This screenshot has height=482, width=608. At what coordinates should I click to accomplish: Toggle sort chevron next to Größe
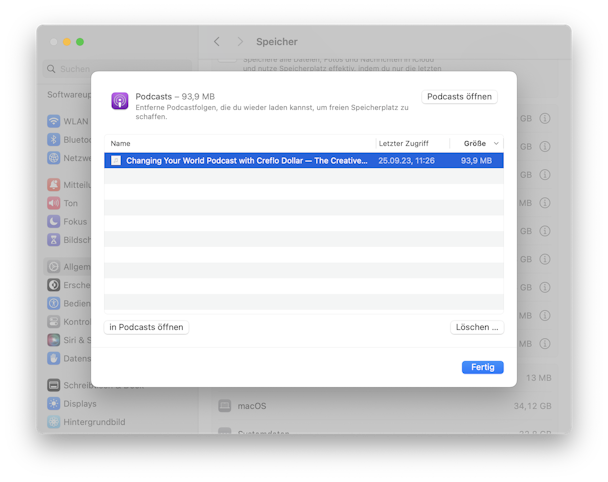(x=496, y=143)
